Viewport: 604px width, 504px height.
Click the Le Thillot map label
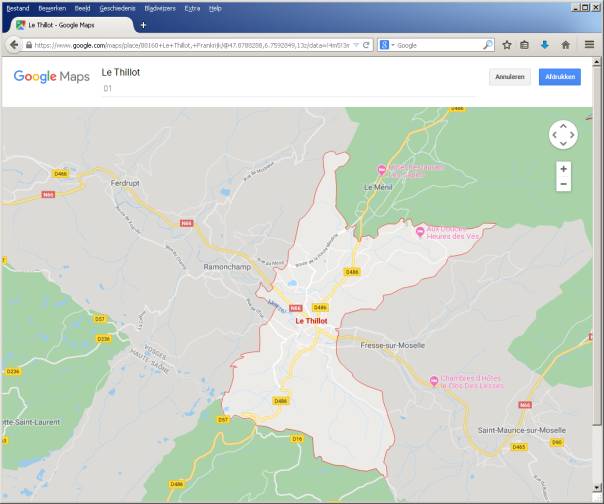point(311,321)
